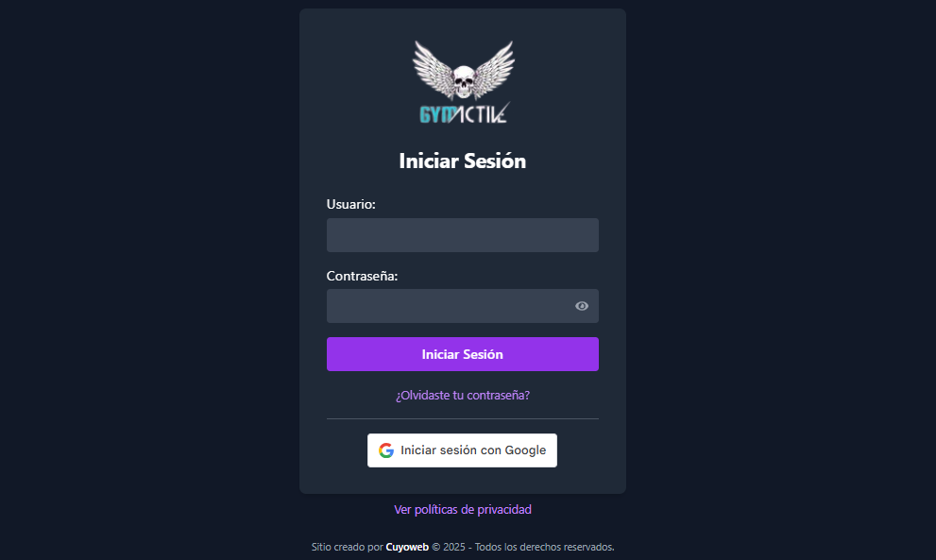The height and width of the screenshot is (560, 936).
Task: Visit the Cuyoweb footer link
Action: tap(407, 547)
